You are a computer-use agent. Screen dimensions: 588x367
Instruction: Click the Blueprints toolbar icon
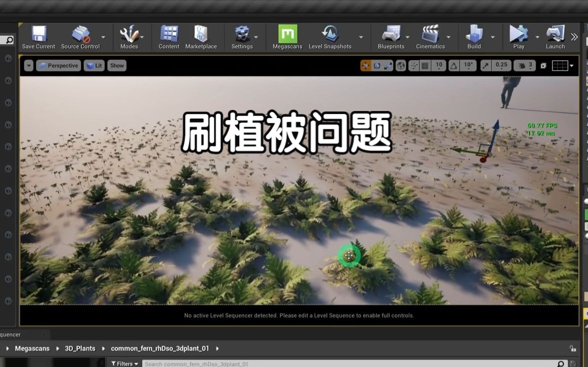(391, 37)
